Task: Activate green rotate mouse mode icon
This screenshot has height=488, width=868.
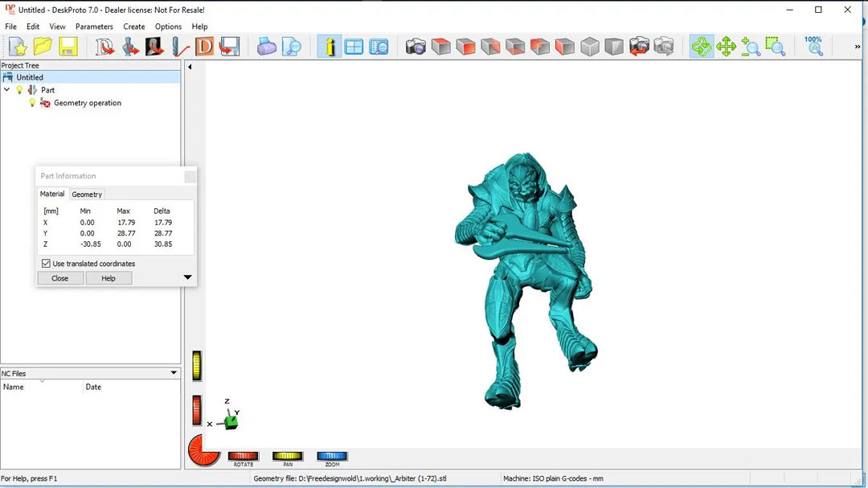Action: [x=702, y=47]
